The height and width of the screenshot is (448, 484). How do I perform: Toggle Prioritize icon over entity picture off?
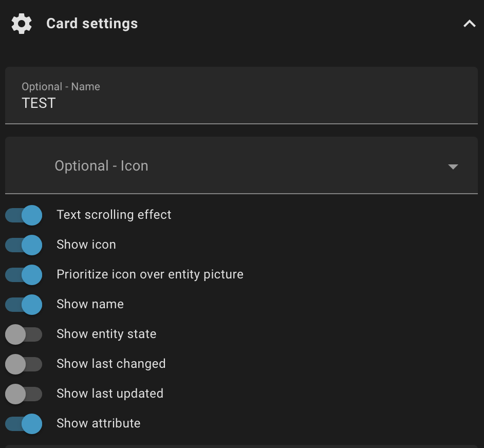(x=24, y=274)
